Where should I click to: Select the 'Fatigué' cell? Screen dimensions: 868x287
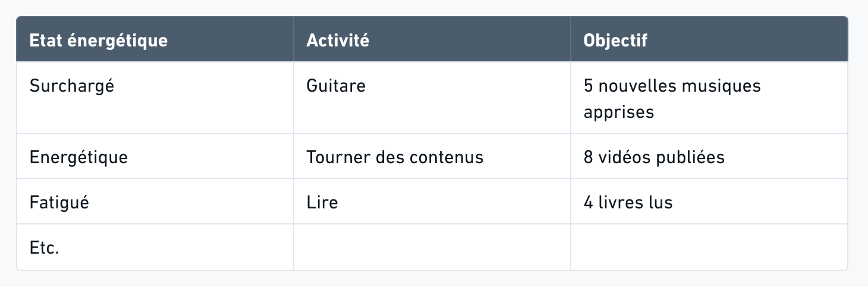pyautogui.click(x=59, y=202)
